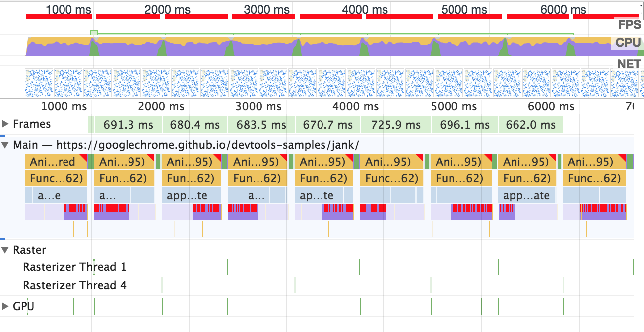
Task: Click the app…ate event block
Action: (x=526, y=195)
